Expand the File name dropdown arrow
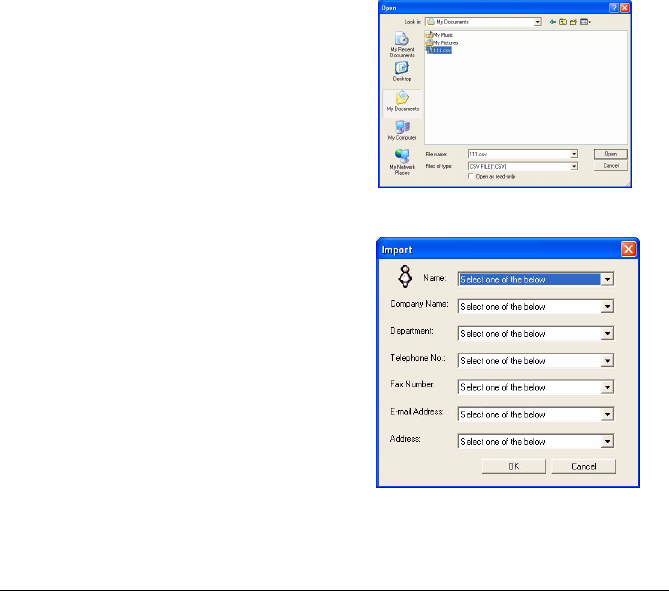Screen dimensions: 669x591 (574, 154)
